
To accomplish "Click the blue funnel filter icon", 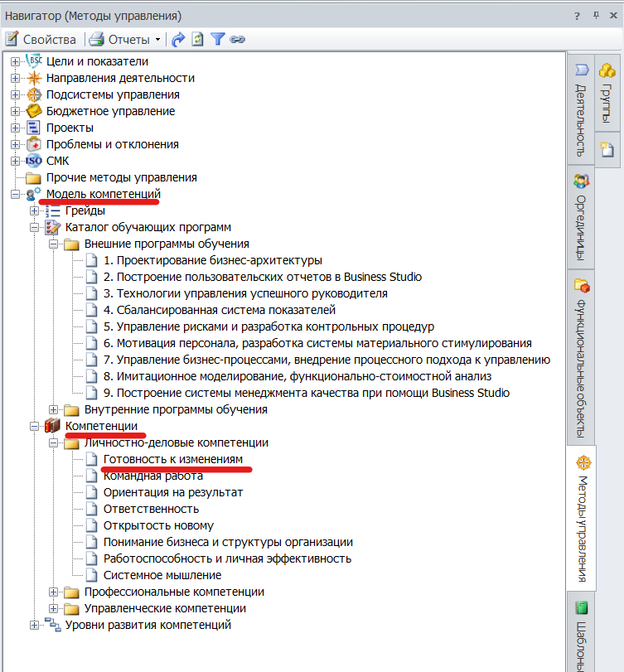I will coord(217,39).
